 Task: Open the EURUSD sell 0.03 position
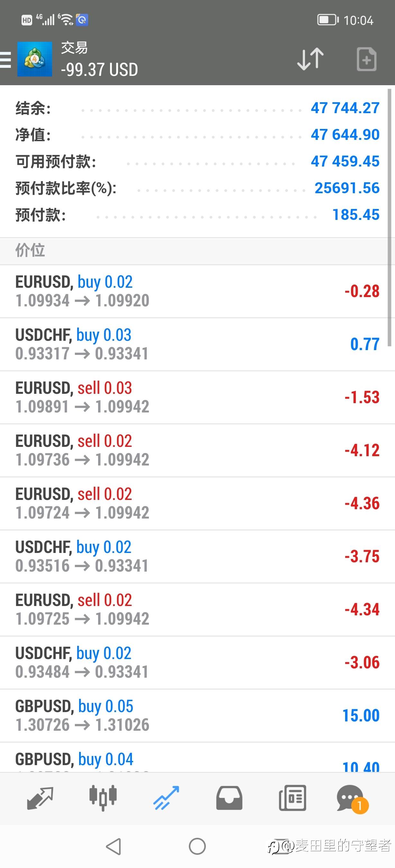click(x=197, y=397)
